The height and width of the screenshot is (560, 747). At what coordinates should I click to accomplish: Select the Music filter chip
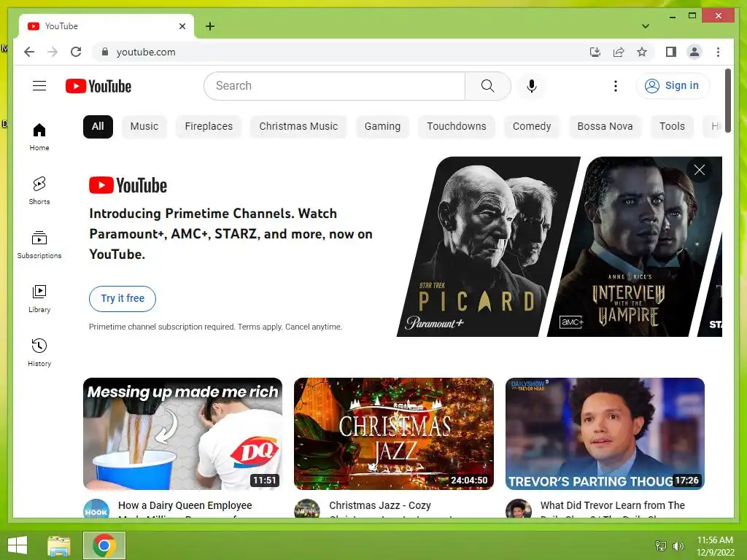click(144, 127)
